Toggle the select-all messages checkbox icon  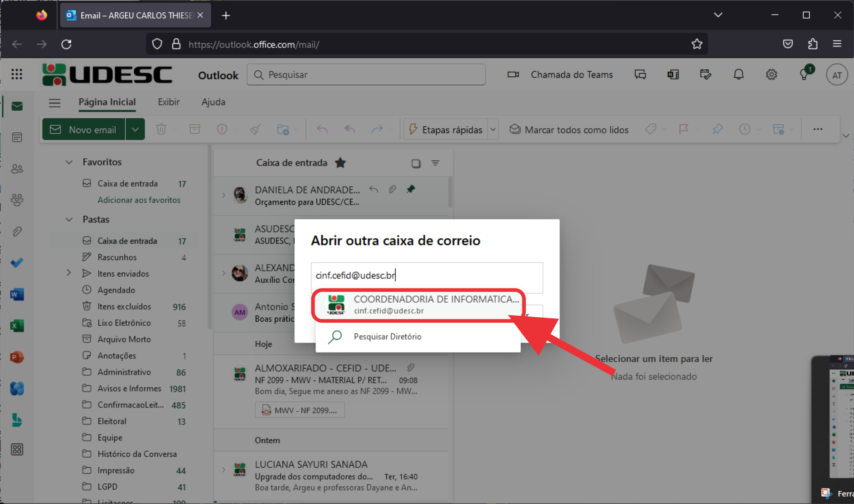(x=416, y=163)
